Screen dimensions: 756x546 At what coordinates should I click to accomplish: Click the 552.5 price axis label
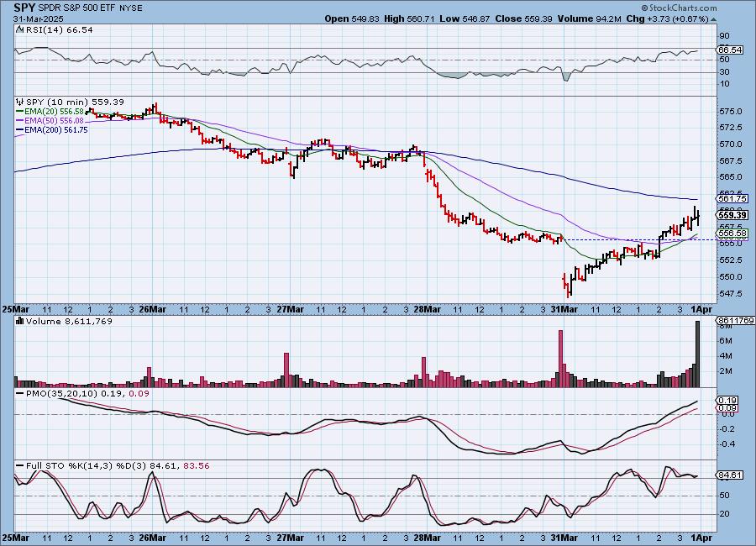pyautogui.click(x=730, y=260)
